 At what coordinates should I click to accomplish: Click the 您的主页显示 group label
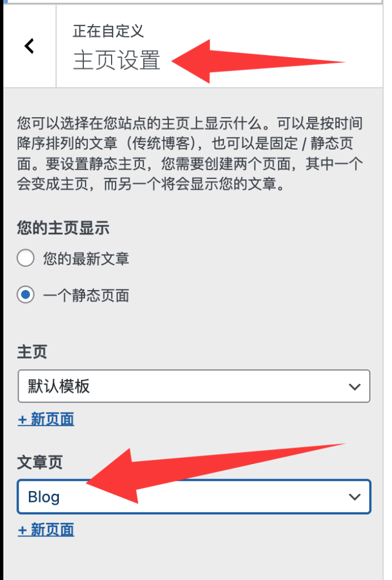pyautogui.click(x=63, y=228)
